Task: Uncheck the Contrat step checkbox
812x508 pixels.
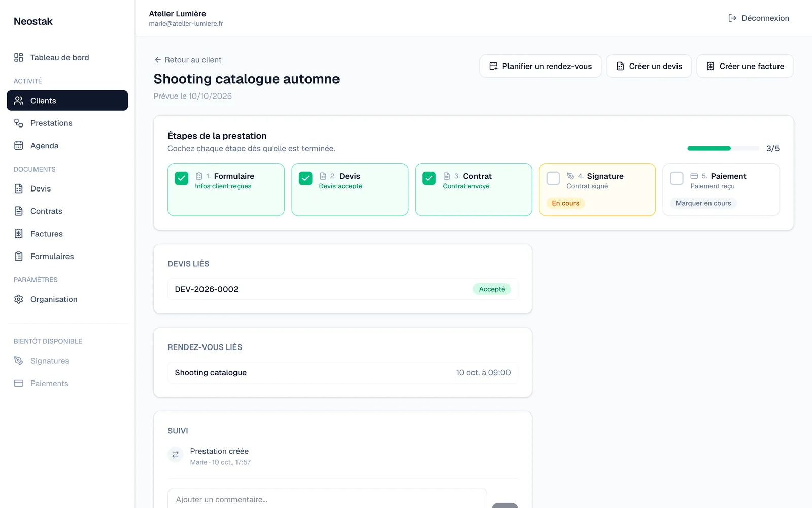Action: pos(429,178)
